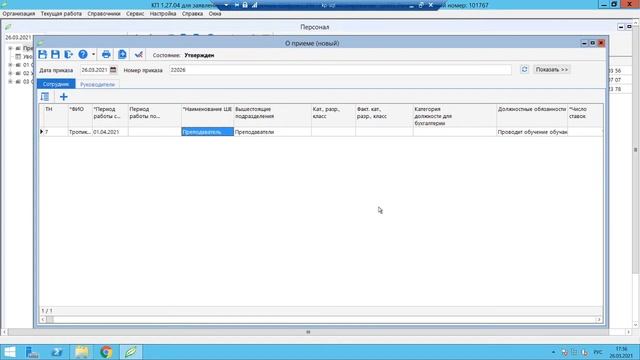Click the РУС language indicator in tray

coord(598,352)
